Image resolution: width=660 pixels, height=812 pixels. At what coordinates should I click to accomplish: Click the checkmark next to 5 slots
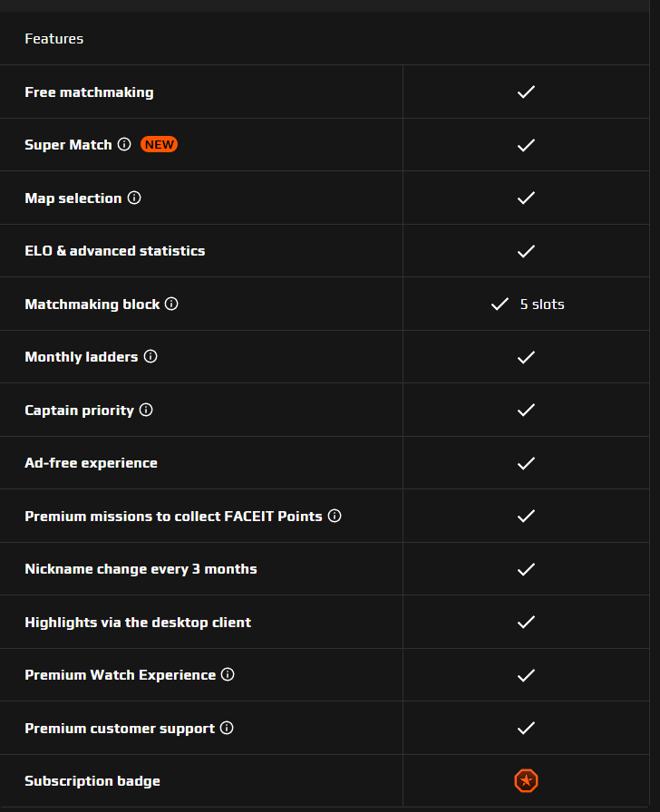[x=499, y=304]
